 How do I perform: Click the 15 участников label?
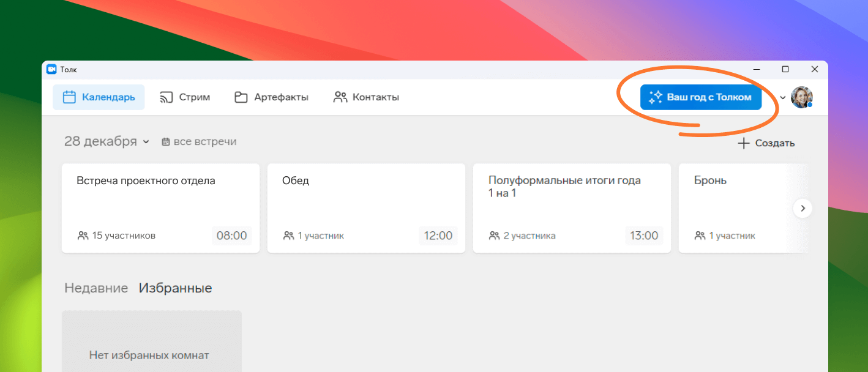(x=116, y=236)
